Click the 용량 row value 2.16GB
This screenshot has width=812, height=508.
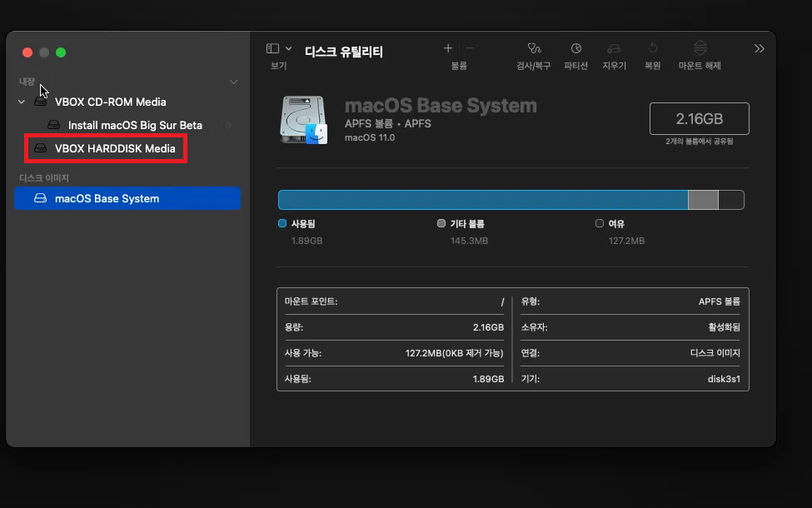[x=488, y=327]
